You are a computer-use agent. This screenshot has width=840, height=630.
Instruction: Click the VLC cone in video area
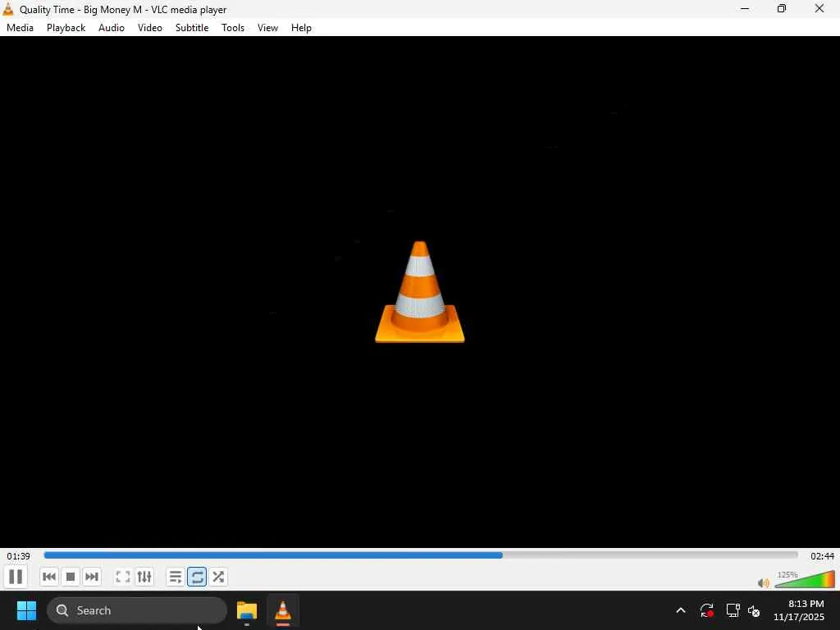click(420, 292)
